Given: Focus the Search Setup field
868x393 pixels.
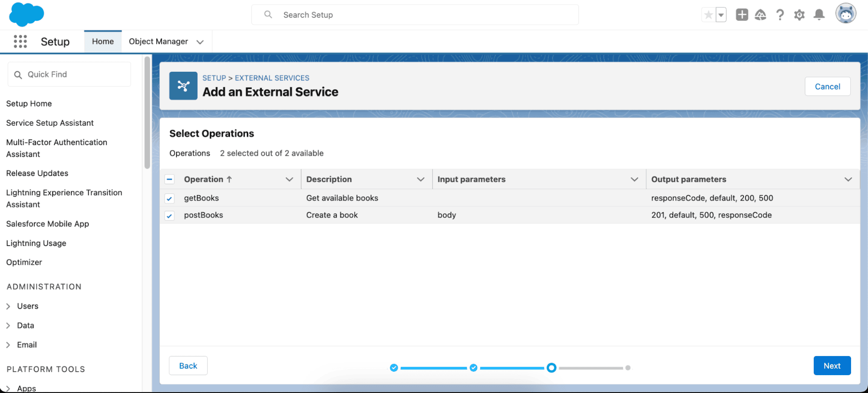Looking at the screenshot, I should (415, 15).
